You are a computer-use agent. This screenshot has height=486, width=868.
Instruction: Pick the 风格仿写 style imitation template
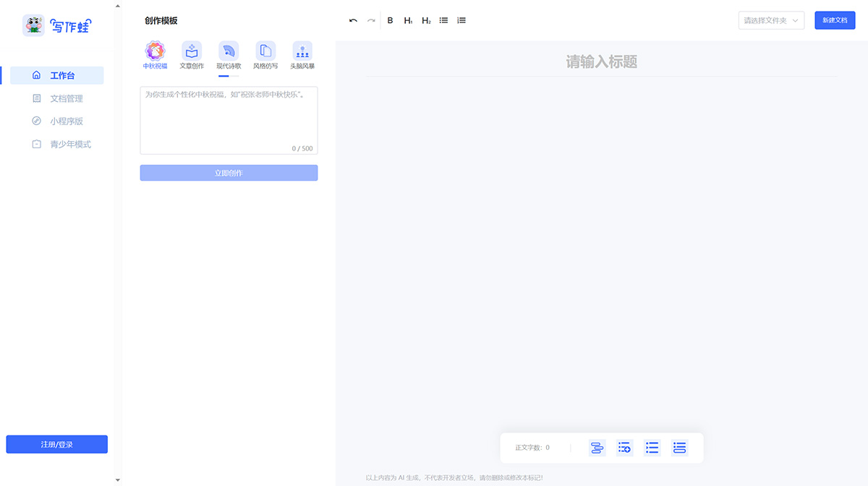click(x=265, y=52)
